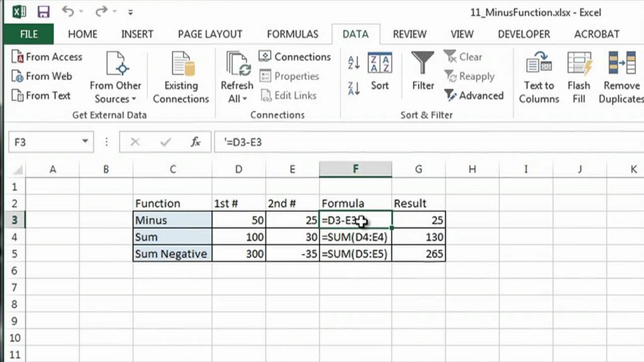Click From Web data source
644x362 pixels.
tap(42, 76)
